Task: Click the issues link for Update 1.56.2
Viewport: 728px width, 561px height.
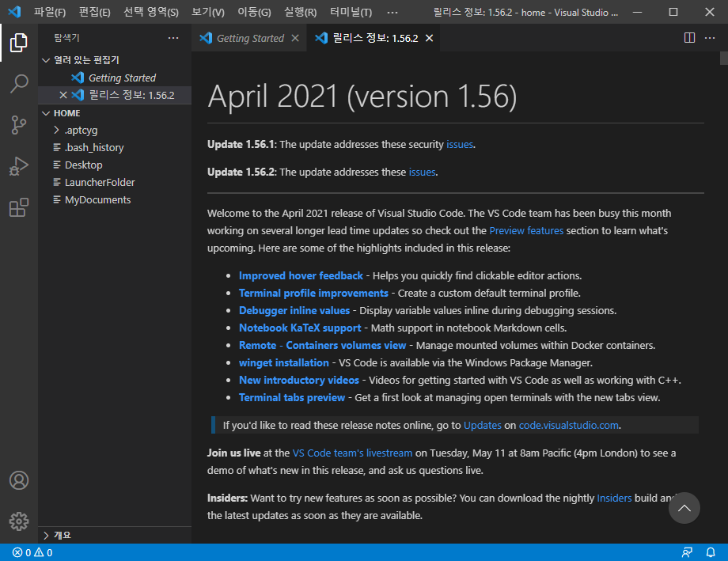Action: coord(422,172)
